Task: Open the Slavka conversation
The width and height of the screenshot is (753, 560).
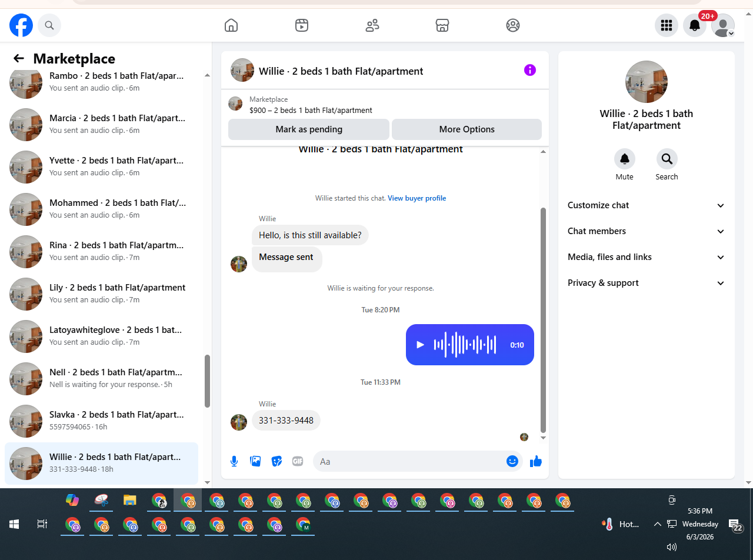Action: click(101, 421)
